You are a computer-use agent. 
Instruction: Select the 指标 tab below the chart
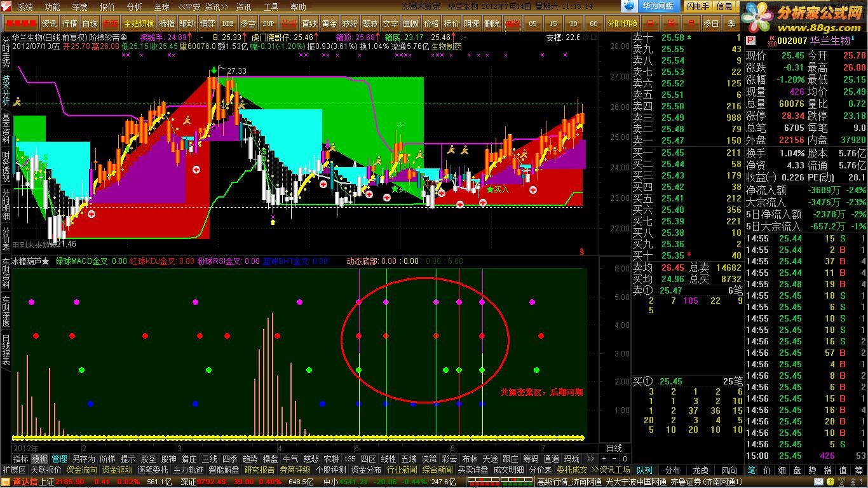click(21, 459)
